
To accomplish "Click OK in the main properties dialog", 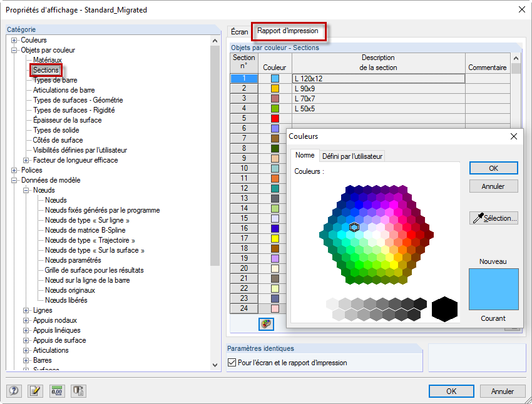I will [x=451, y=391].
